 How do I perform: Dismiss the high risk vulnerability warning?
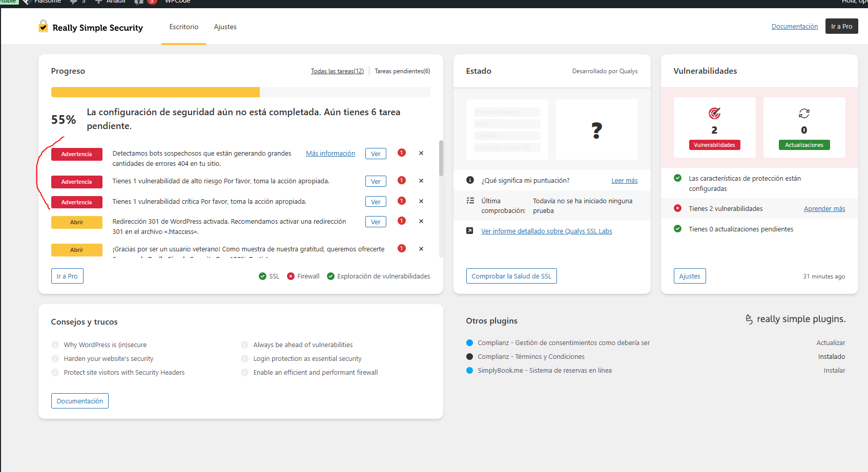(x=421, y=181)
